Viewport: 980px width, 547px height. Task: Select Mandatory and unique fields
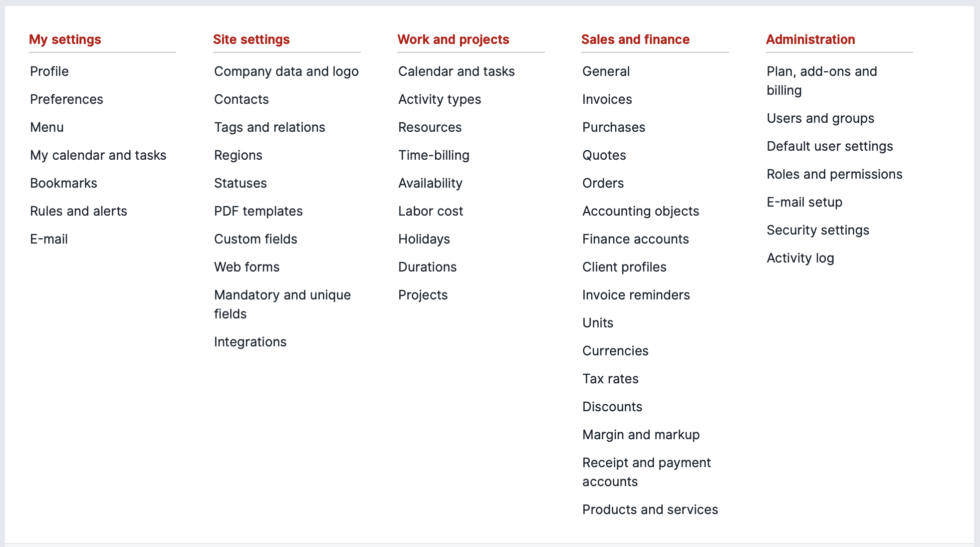[x=282, y=304]
